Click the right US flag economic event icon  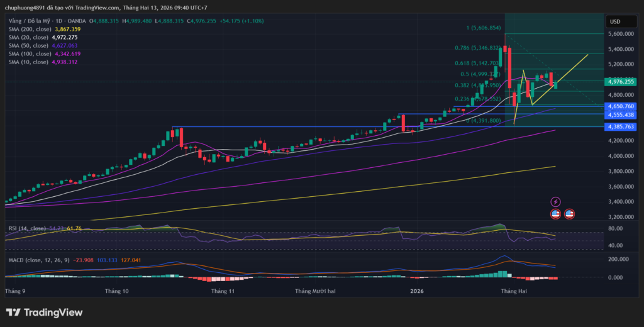click(x=569, y=214)
